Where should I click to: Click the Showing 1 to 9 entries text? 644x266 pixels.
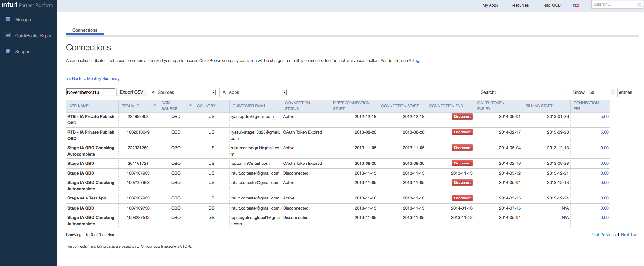90,235
